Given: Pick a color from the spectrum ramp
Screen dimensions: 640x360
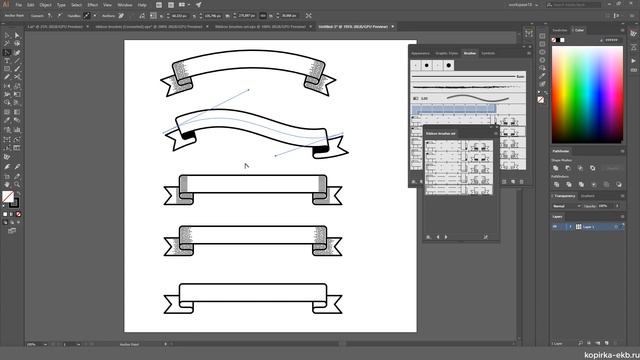Looking at the screenshot, I should pyautogui.click(x=587, y=94).
